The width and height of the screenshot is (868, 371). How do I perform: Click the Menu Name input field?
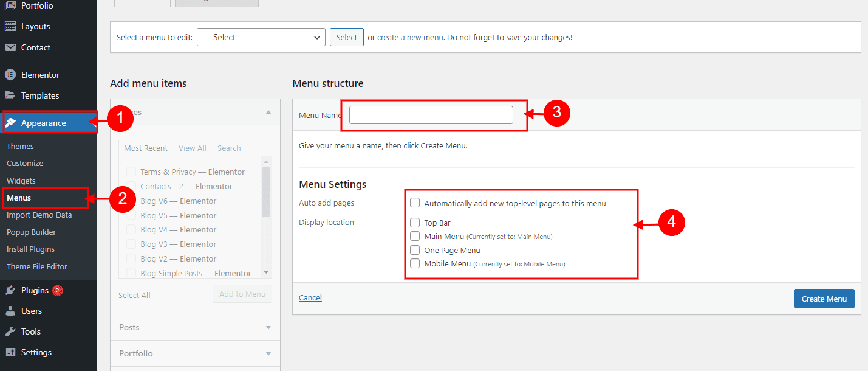pos(431,115)
